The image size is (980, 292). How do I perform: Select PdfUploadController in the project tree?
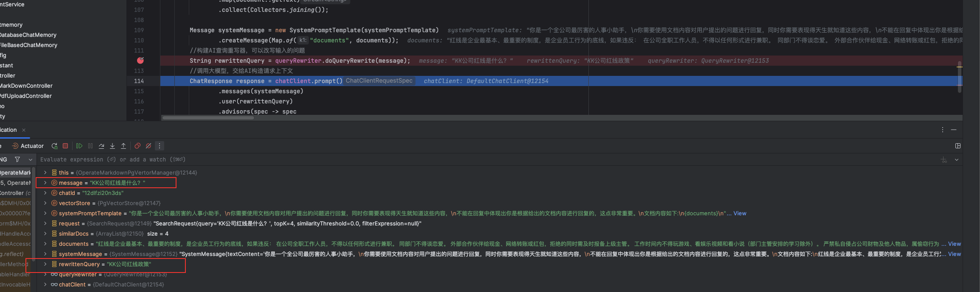point(26,96)
